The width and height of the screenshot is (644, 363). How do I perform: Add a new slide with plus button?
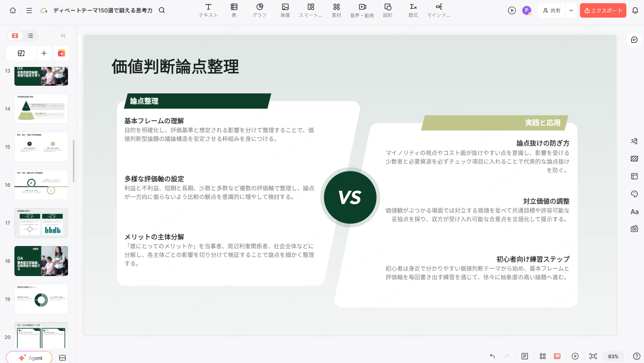point(44,53)
